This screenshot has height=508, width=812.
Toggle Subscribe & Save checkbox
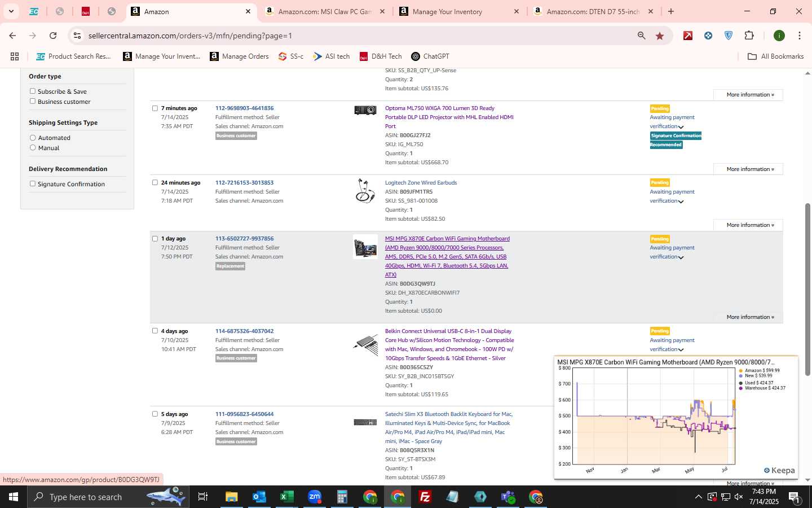tap(33, 91)
